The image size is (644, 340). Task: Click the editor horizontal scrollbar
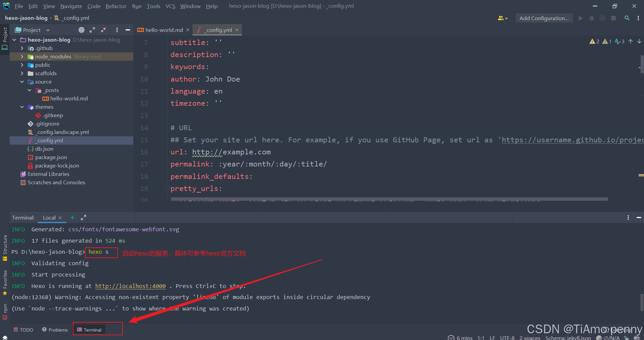(x=389, y=199)
